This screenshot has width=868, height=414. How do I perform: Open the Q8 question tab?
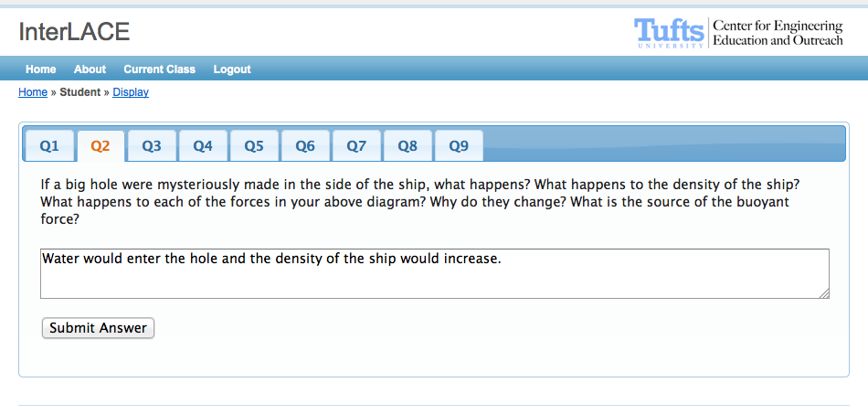408,146
